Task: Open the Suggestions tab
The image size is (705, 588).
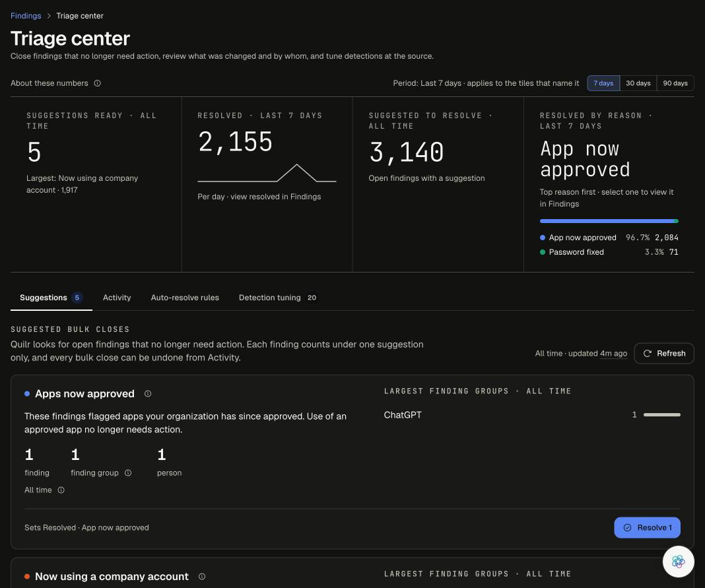Action: pos(51,298)
